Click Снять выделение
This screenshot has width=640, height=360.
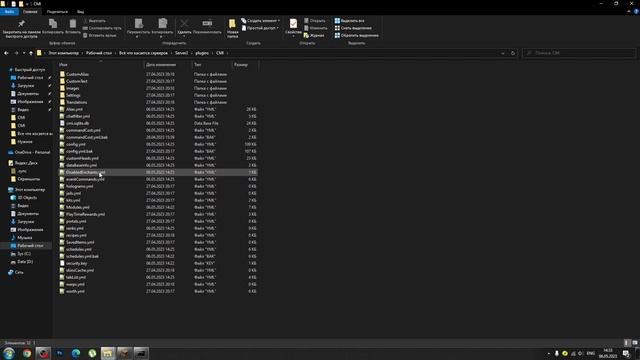pos(353,28)
